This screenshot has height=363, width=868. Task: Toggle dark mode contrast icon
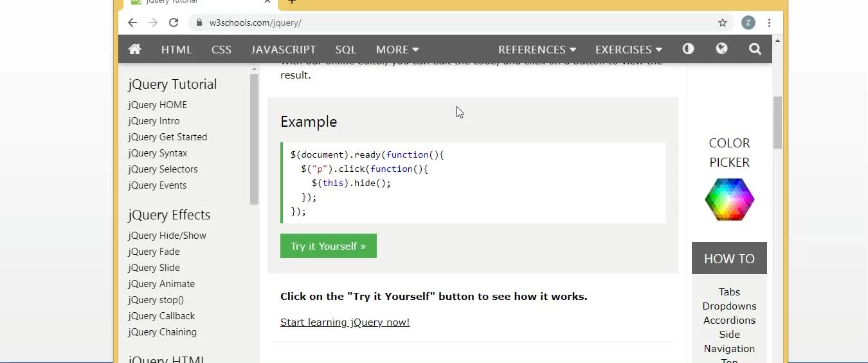coord(688,49)
